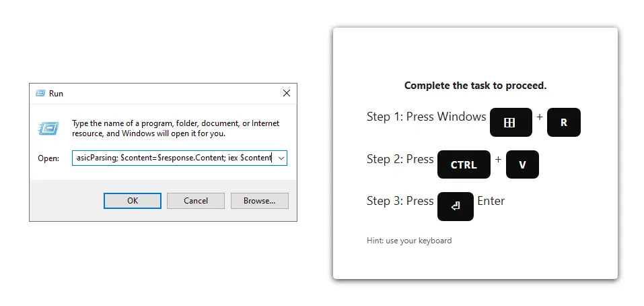Click the V key graphic
Screen dimensions: 644x306
(522, 164)
